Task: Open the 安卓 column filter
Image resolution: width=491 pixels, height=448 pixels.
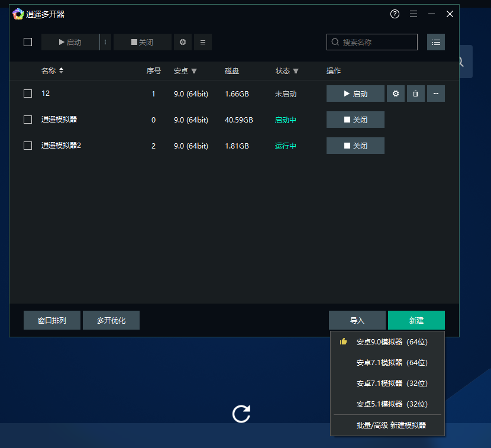Action: click(x=194, y=71)
